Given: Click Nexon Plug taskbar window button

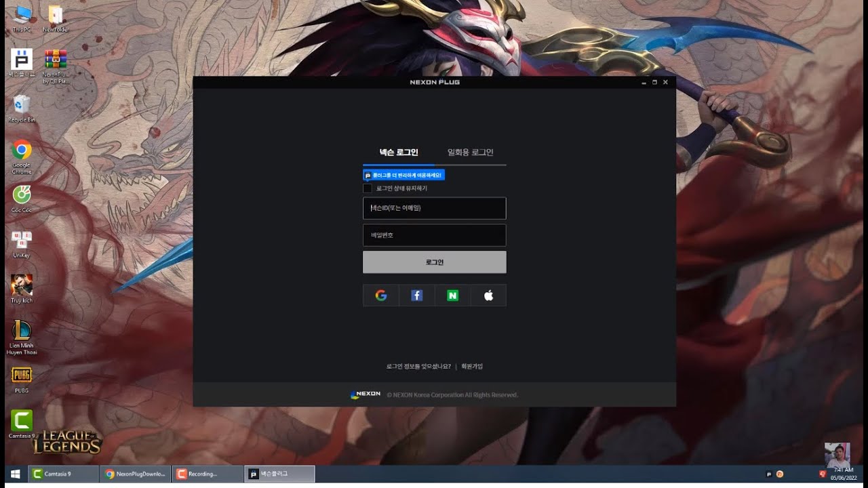Looking at the screenshot, I should 279,474.
